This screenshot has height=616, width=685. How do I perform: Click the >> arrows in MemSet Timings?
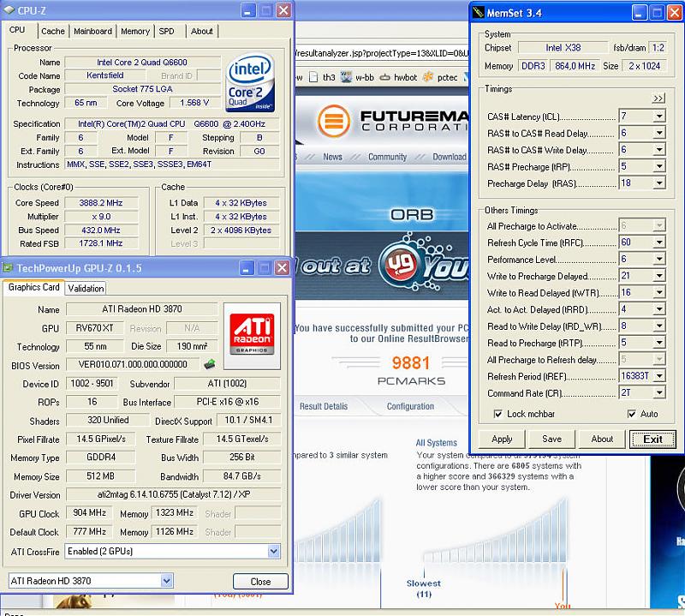point(658,99)
